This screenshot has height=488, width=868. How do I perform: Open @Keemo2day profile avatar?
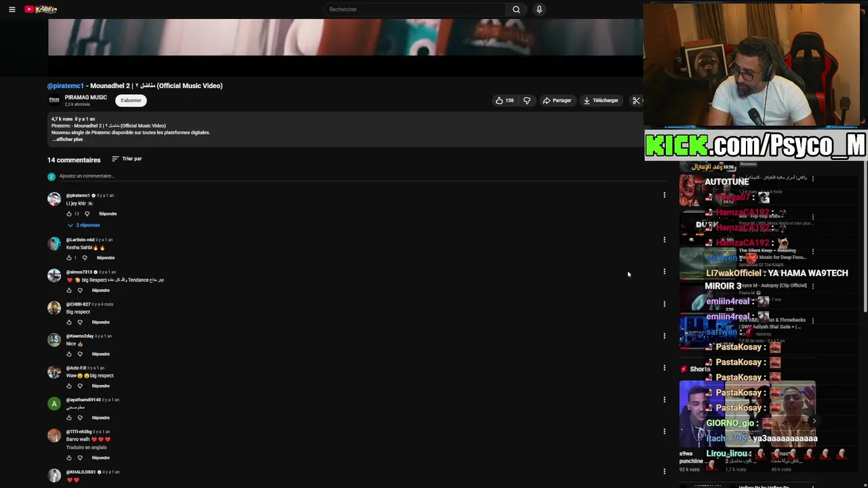[x=54, y=340]
